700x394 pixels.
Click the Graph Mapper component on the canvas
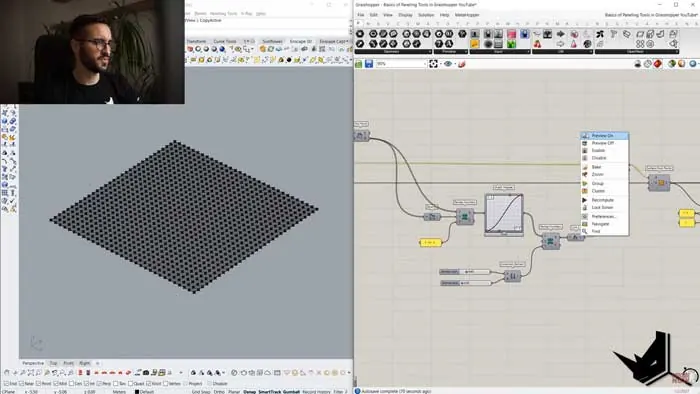point(504,214)
